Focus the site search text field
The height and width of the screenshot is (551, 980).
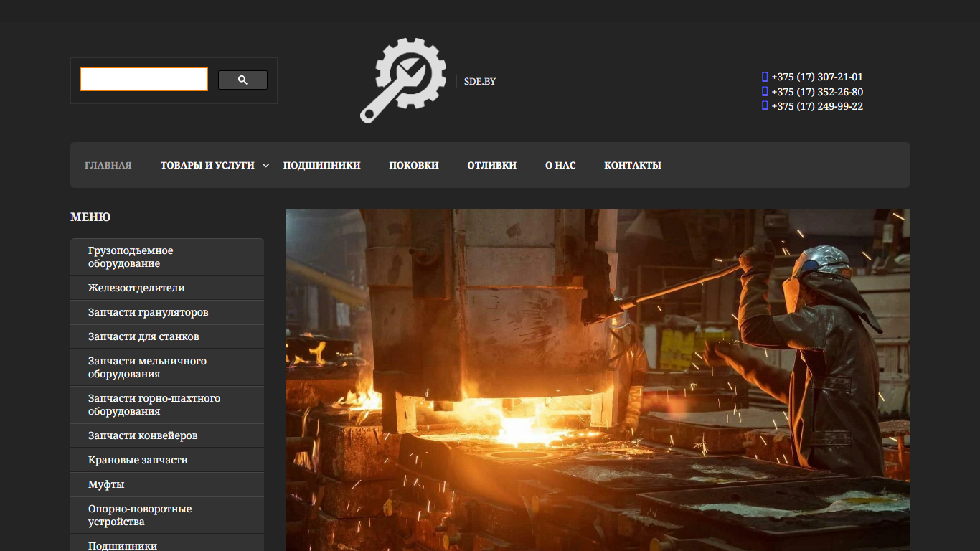[x=144, y=80]
